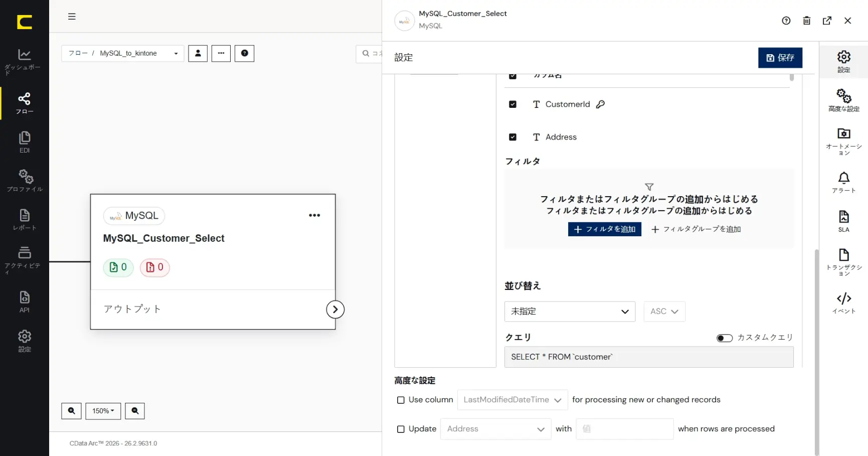The width and height of the screenshot is (868, 456).
Task: Open the MySQL_to_kintone flow dropdown
Action: (123, 53)
